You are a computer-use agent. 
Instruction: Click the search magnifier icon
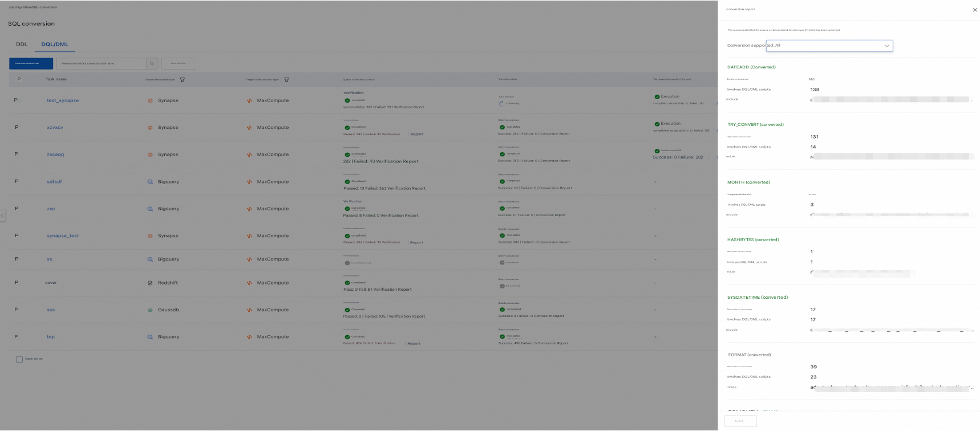[152, 64]
